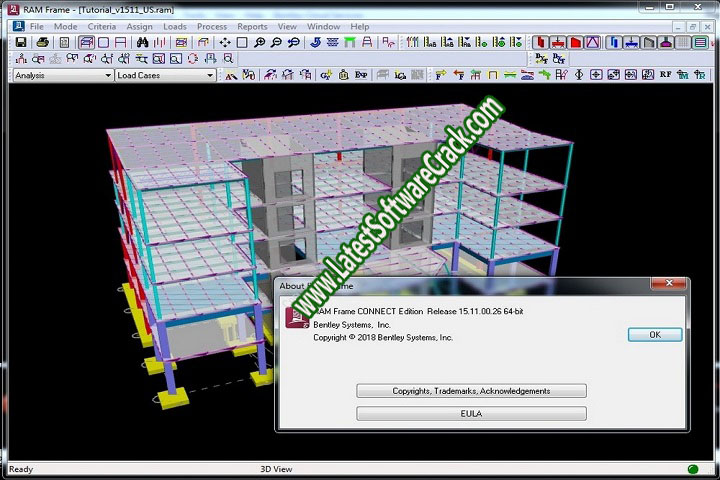Click the green frame icon in top toolbar
Screen dimensions: 720x480
tap(350, 43)
